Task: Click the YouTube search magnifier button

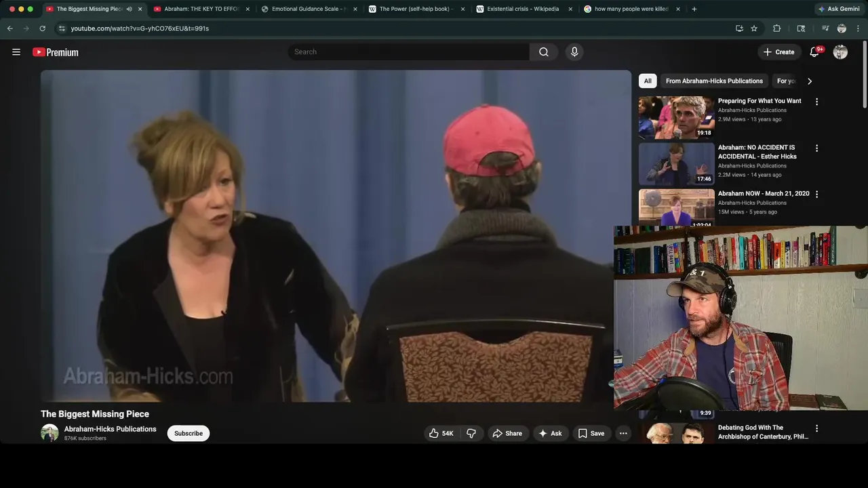Action: [544, 52]
